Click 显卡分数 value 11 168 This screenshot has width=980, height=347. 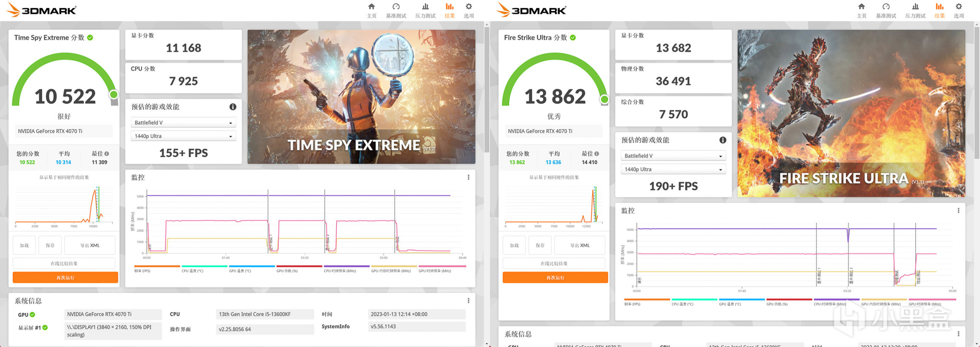pos(184,48)
